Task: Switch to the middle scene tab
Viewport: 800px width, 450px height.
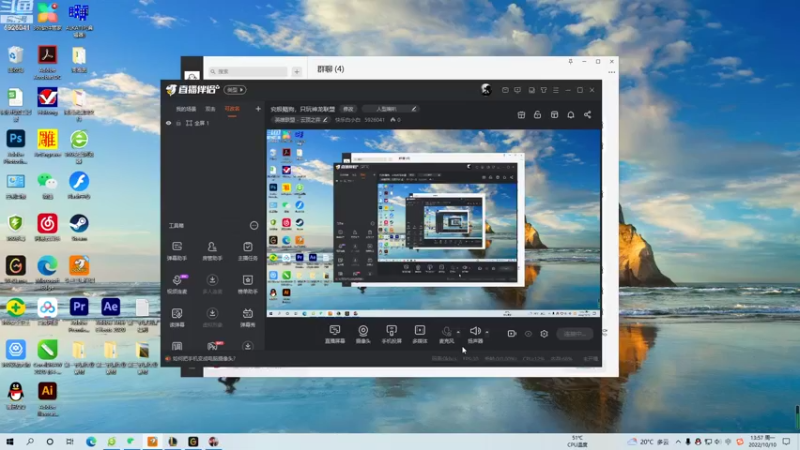Action: tap(210, 109)
